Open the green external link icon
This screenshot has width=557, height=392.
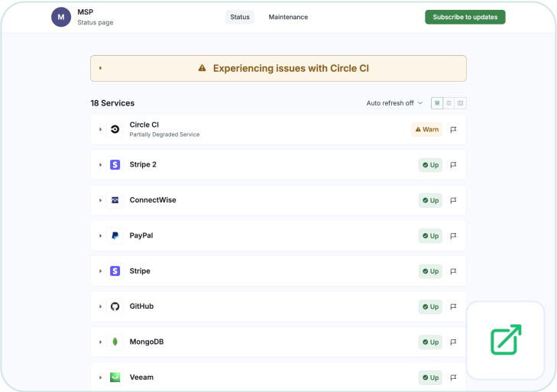pos(506,340)
